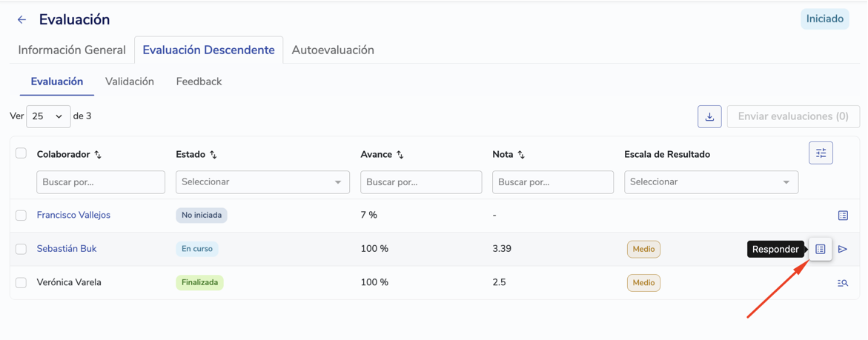This screenshot has width=868, height=340.
Task: Select all rows with header checkbox
Action: [21, 153]
